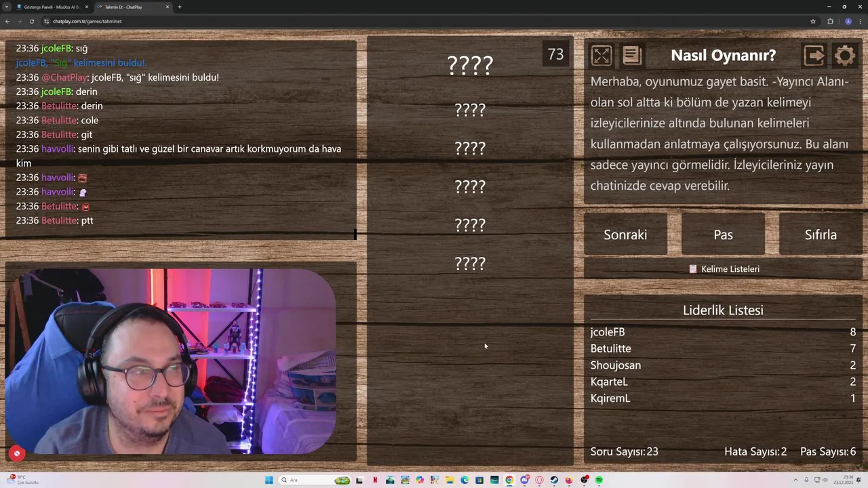This screenshot has width=868, height=488.
Task: Click the exit arrow icon next to settings
Action: pos(814,56)
